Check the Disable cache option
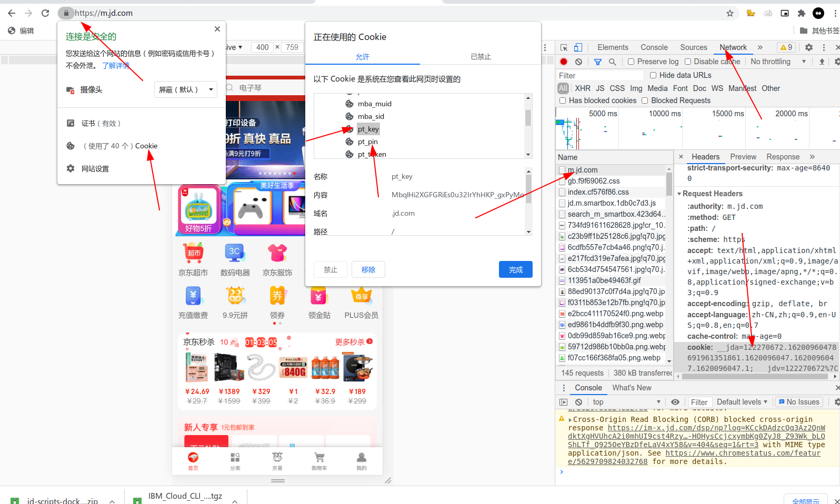 [x=712, y=62]
